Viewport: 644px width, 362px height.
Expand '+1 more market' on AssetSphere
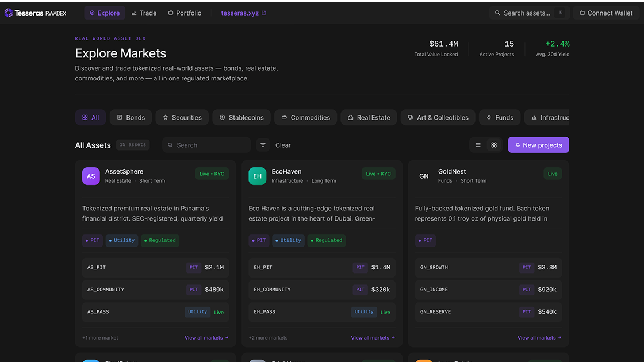100,337
